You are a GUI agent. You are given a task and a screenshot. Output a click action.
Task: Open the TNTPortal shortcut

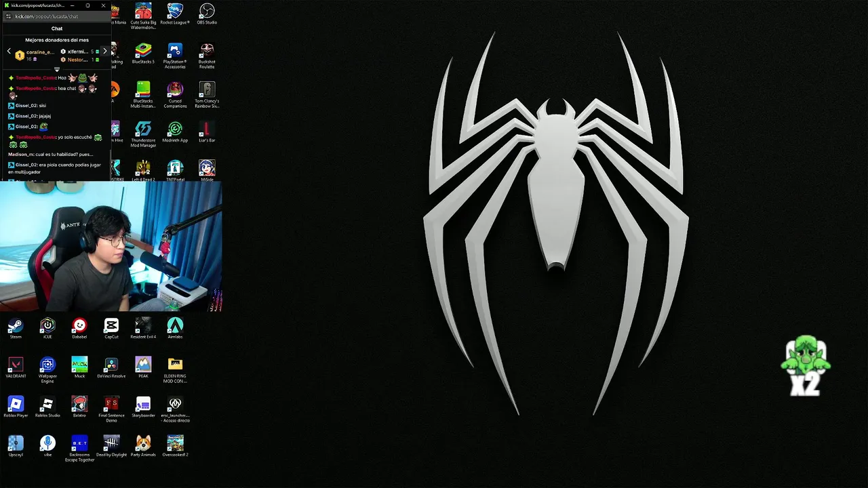[175, 171]
